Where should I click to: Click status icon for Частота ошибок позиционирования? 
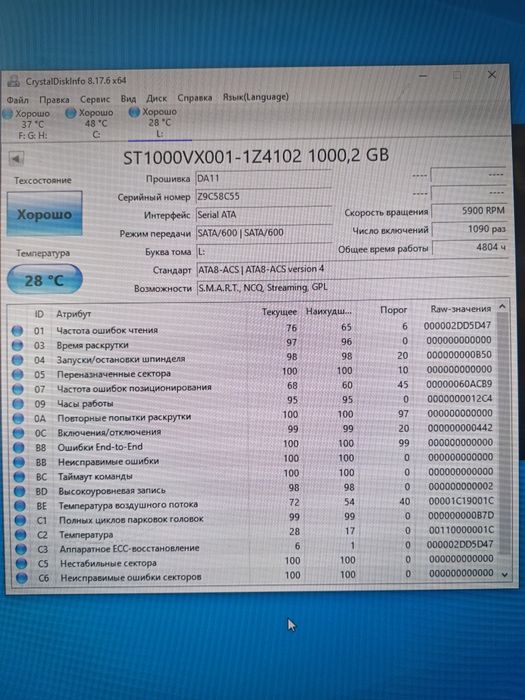(18, 389)
